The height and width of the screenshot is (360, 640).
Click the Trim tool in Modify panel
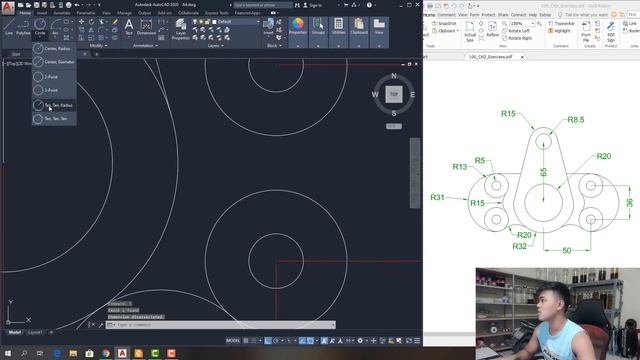pos(101,22)
